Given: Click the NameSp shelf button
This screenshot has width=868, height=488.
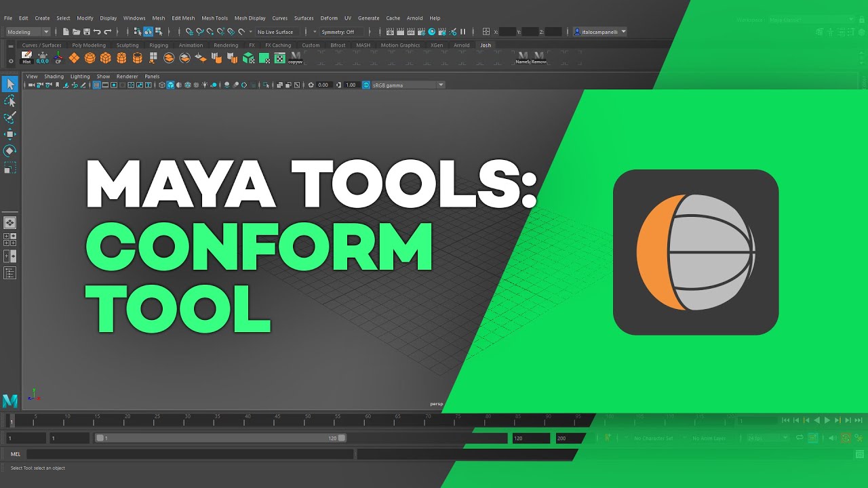Looking at the screenshot, I should click(x=523, y=58).
